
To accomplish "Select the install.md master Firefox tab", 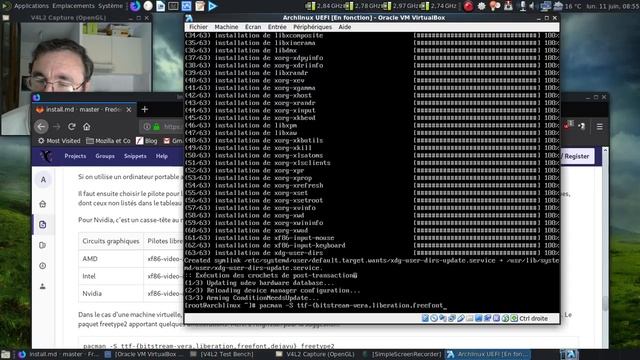I will point(84,109).
